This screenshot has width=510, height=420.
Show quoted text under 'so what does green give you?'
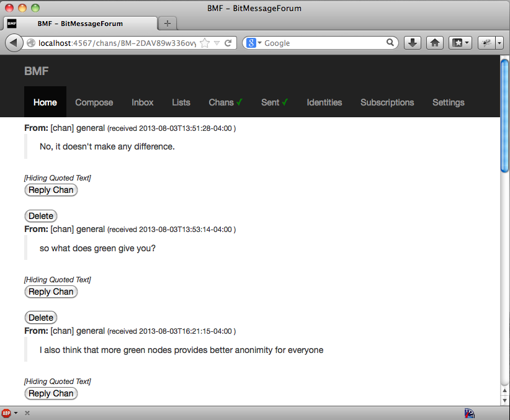pos(58,280)
